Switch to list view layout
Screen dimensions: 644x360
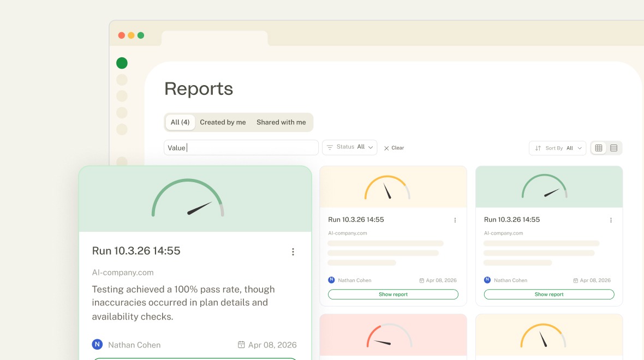click(613, 148)
